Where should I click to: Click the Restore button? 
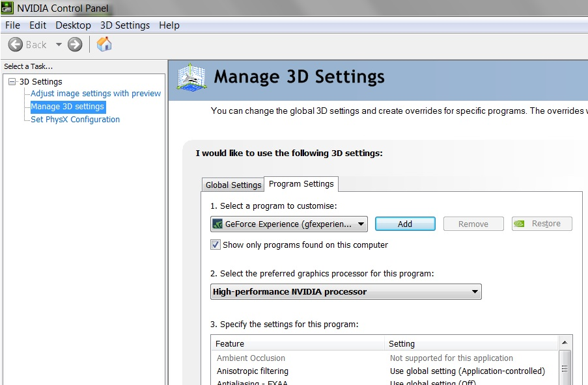coord(542,224)
